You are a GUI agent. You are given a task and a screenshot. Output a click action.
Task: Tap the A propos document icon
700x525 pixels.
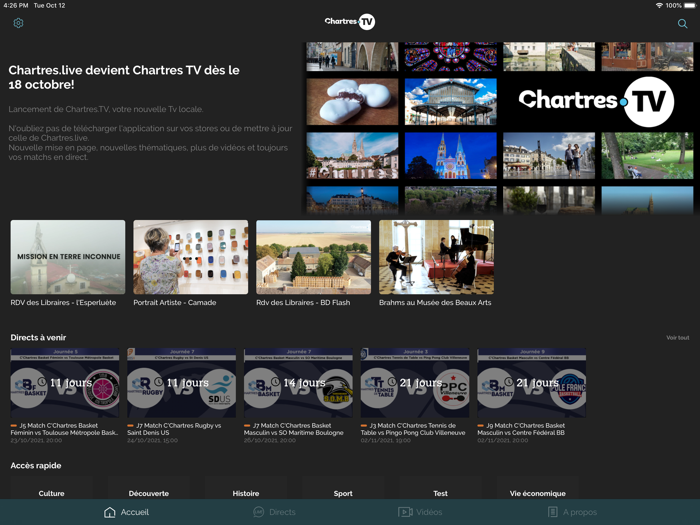pos(553,512)
